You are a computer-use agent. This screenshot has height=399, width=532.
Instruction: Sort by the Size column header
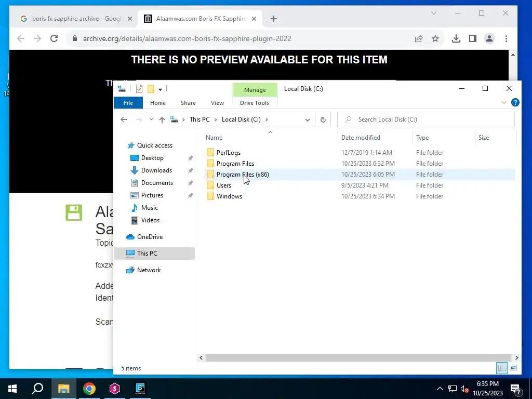click(x=484, y=137)
